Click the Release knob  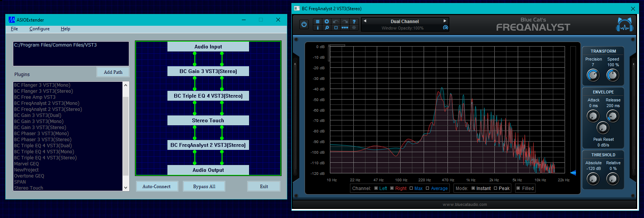pos(613,116)
